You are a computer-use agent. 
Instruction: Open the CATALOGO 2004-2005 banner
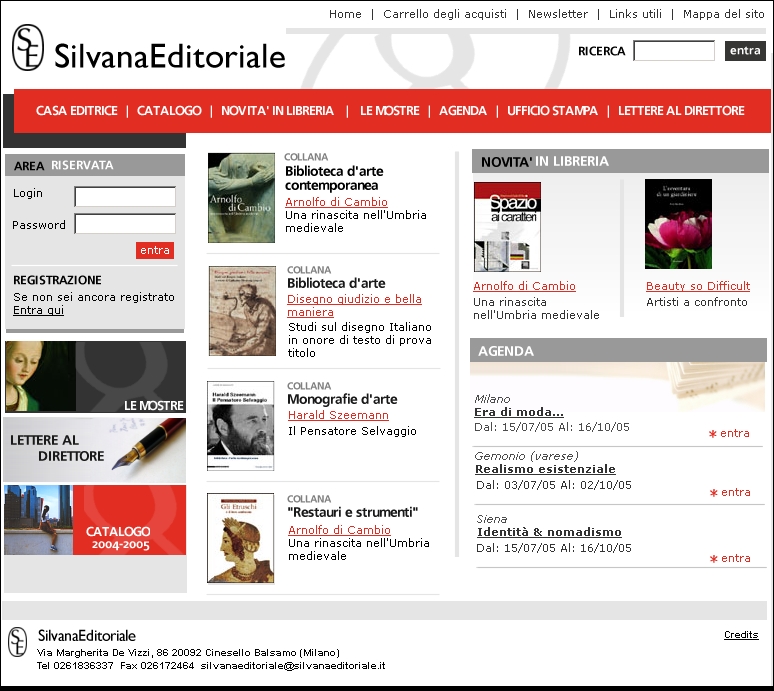pyautogui.click(x=95, y=520)
